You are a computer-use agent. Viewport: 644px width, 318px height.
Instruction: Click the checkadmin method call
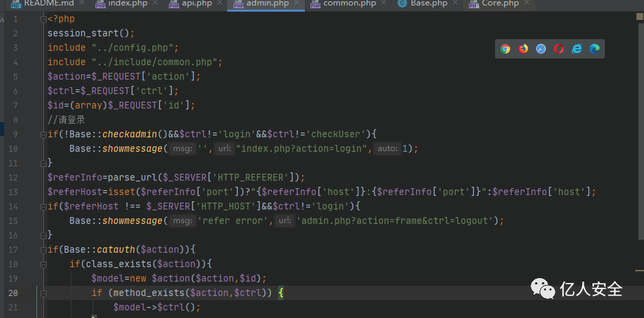pos(130,135)
